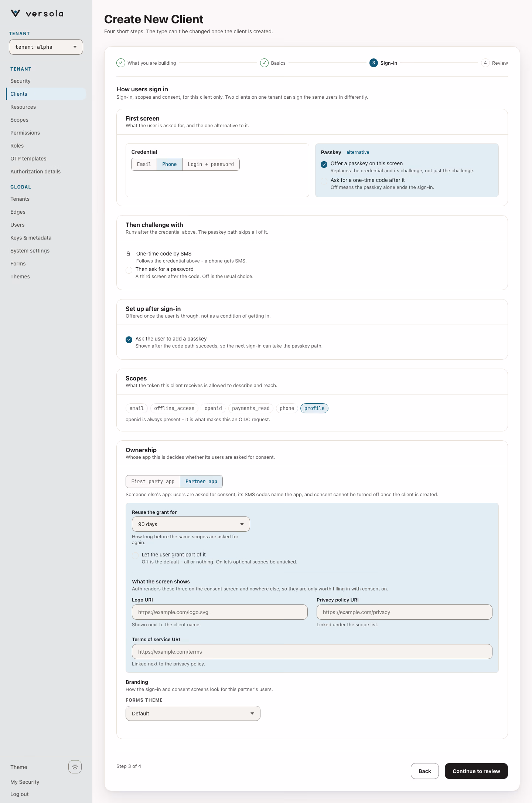Open the Forms theme Default dropdown
The image size is (532, 803).
coord(193,714)
